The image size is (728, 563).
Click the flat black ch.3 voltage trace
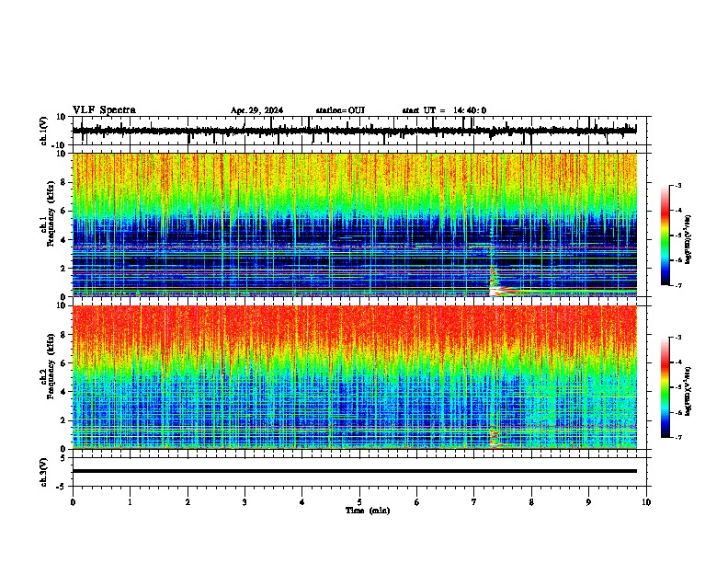pyautogui.click(x=354, y=471)
